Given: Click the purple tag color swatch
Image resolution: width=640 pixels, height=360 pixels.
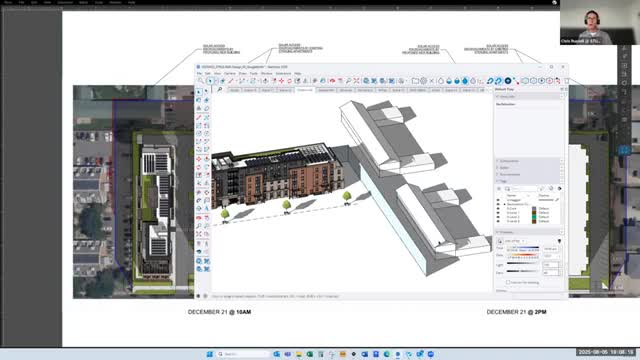Looking at the screenshot, I should click(x=534, y=209).
